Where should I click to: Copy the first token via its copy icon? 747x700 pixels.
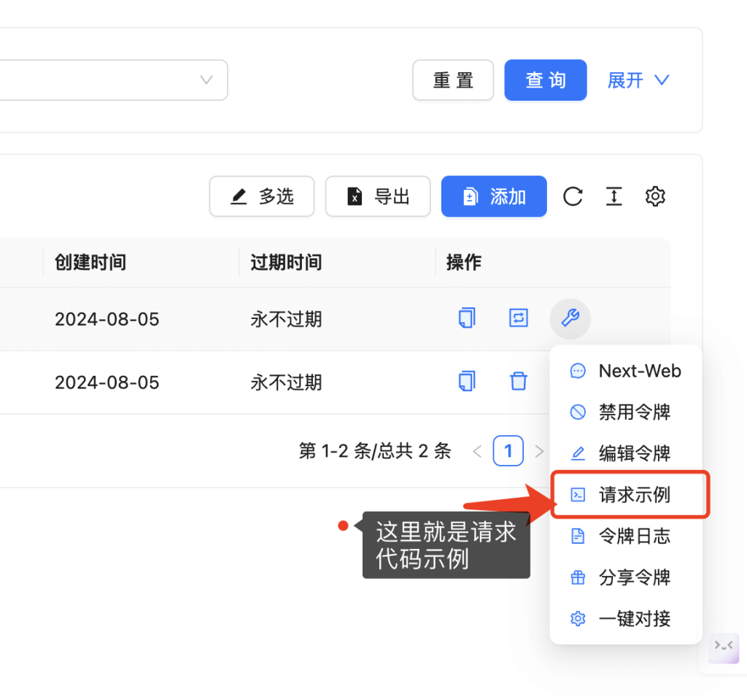pos(468,318)
